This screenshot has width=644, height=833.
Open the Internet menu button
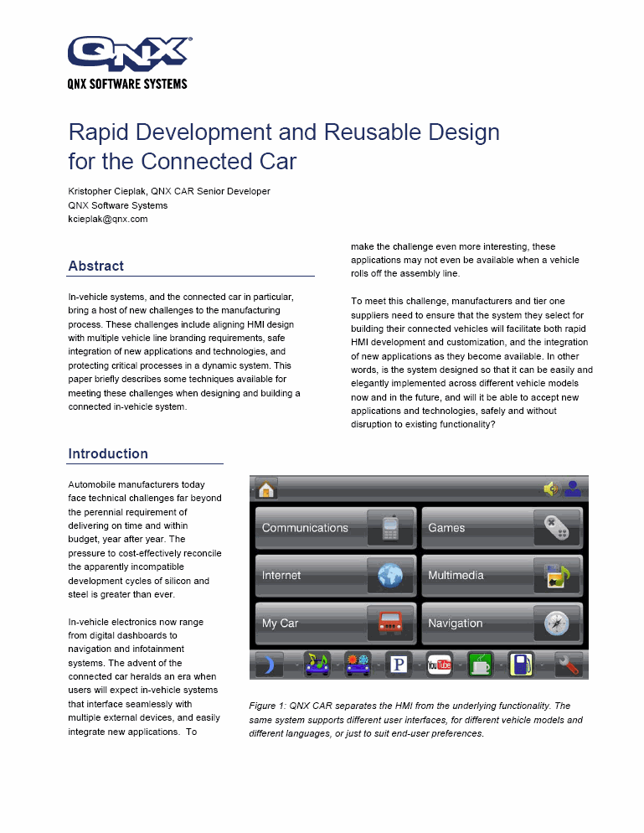(336, 576)
